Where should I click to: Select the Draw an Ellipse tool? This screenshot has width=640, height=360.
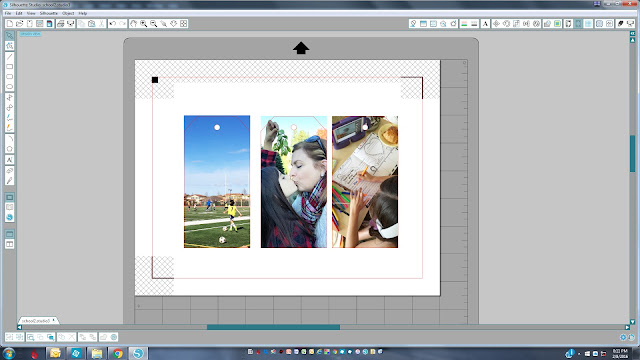tap(9, 87)
